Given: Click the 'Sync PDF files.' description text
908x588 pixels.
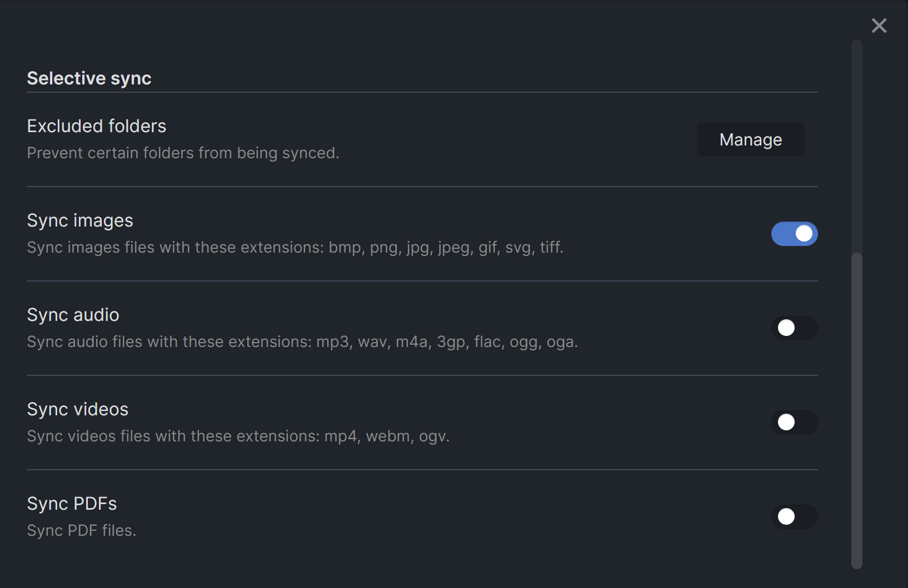Looking at the screenshot, I should (x=81, y=530).
